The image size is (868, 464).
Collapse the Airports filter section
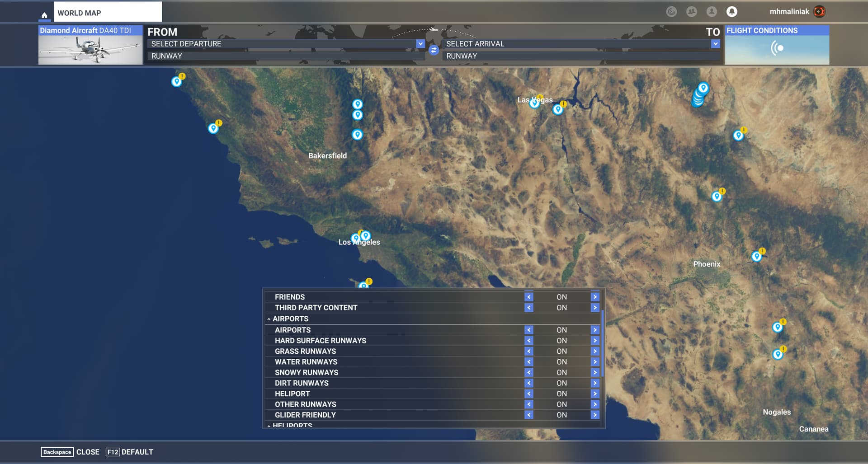(x=269, y=319)
